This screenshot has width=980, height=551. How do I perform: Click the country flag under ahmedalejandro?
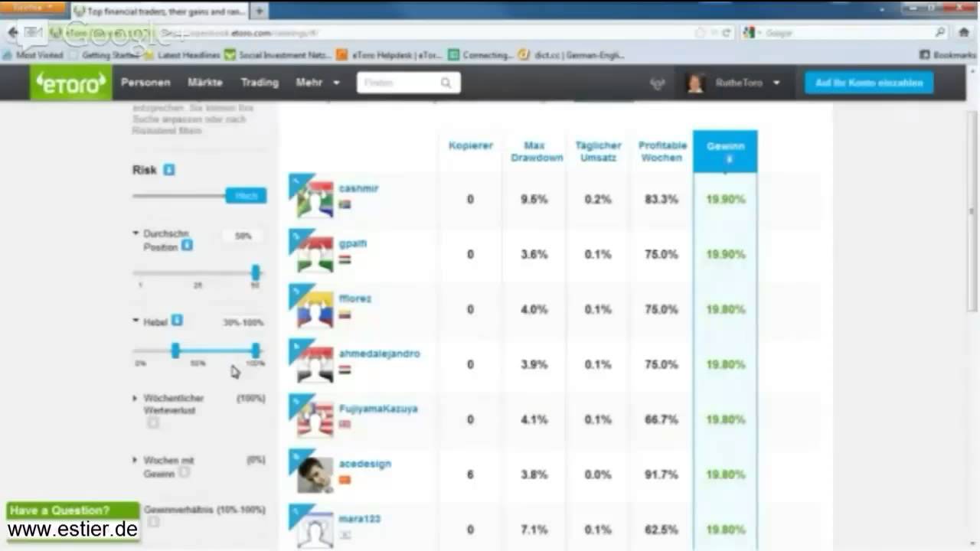pyautogui.click(x=345, y=370)
